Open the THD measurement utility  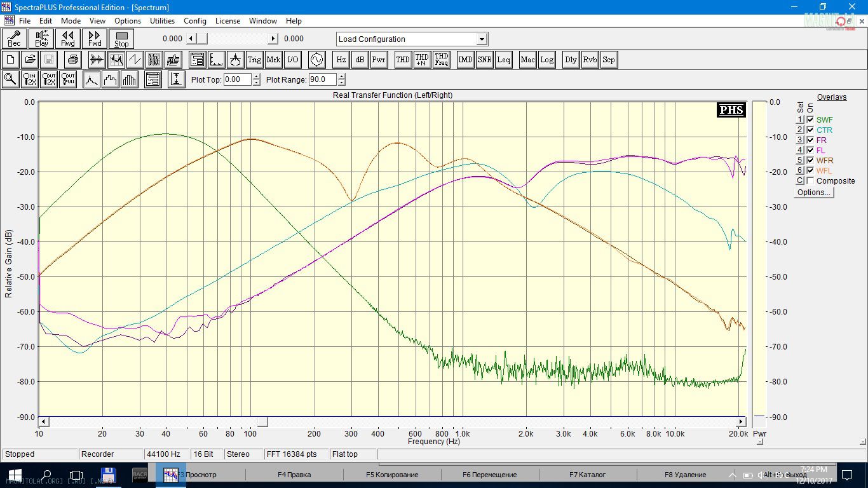pos(403,60)
